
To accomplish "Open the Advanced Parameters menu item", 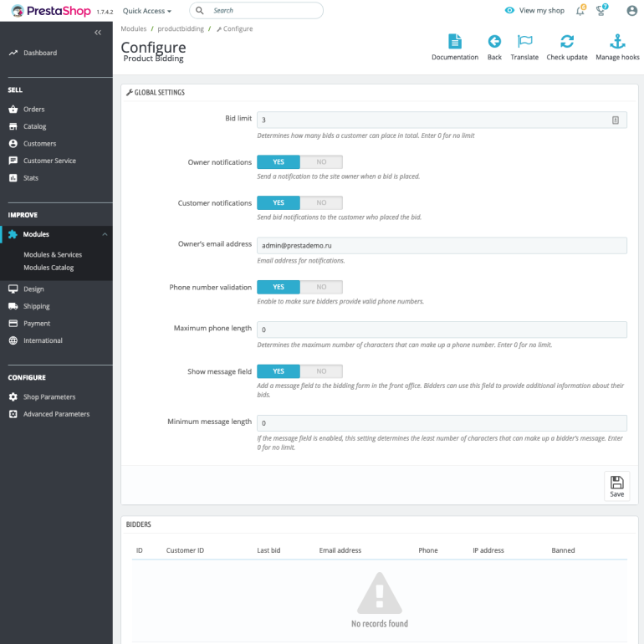I will coord(56,414).
